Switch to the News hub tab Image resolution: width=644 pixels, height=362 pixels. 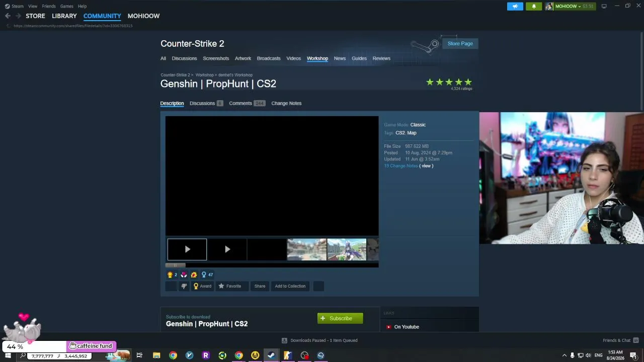point(340,58)
